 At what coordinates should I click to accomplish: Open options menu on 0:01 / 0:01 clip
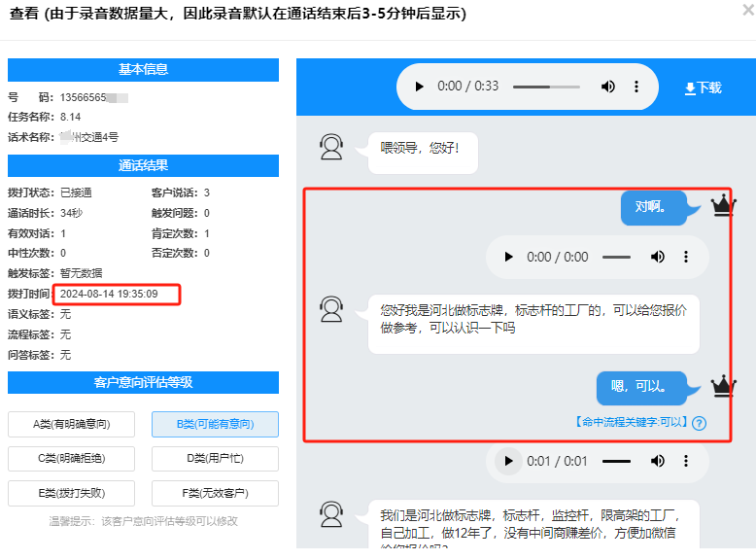686,461
